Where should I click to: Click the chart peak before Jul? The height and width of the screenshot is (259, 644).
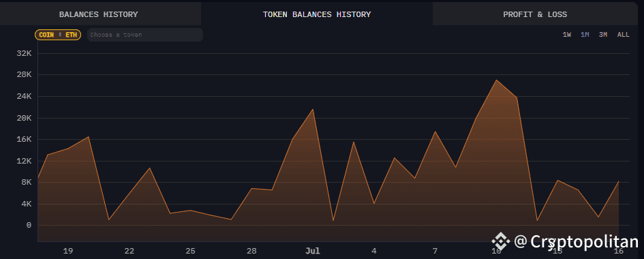[313, 109]
